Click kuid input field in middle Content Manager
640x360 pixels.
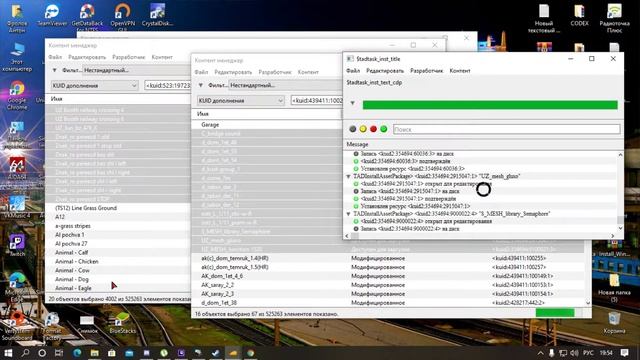[x=317, y=100]
